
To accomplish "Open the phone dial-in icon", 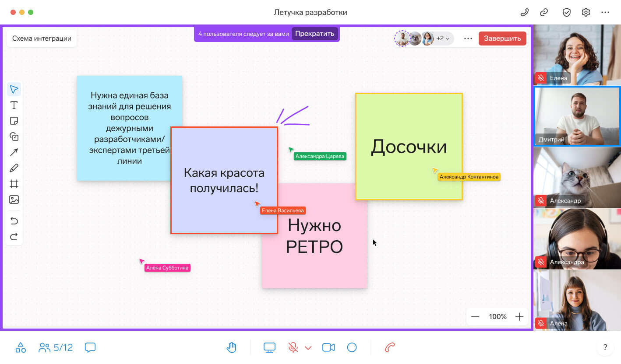I will point(524,12).
